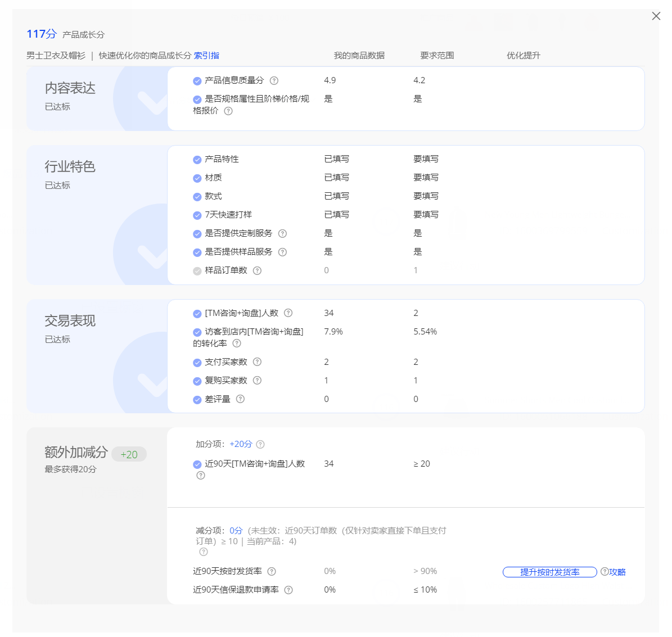Image resolution: width=672 pixels, height=637 pixels.
Task: Click the check mark beside 材质
Action: click(197, 178)
